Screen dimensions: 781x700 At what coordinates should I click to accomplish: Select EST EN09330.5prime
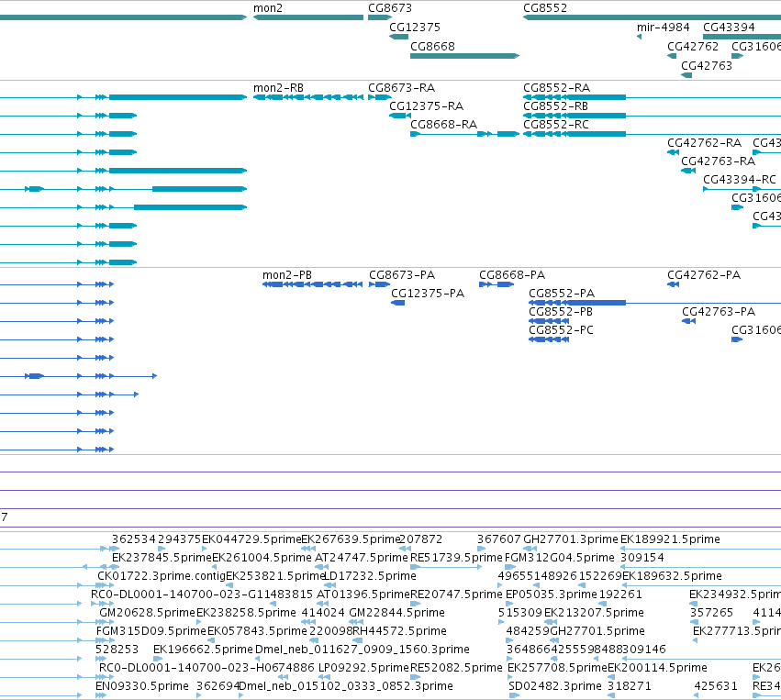142,686
